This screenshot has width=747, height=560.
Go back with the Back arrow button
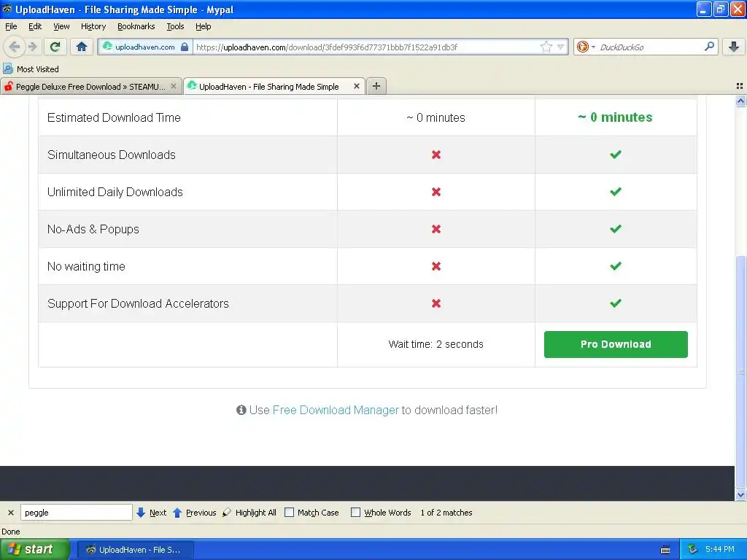(15, 47)
